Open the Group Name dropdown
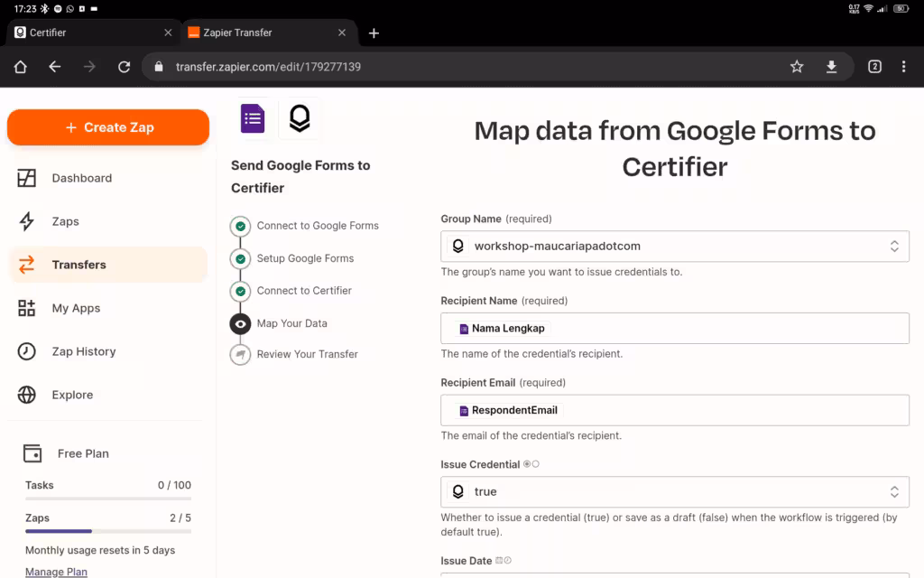The image size is (924, 578). 675,246
